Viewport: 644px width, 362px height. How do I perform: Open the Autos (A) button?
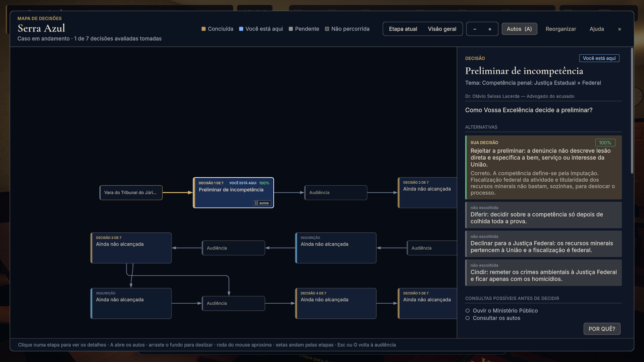519,29
